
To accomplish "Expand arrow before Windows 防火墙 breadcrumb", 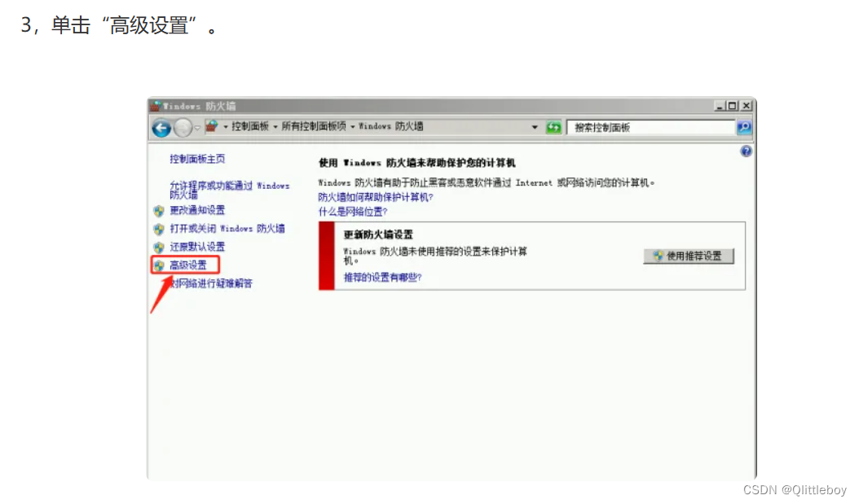I will point(353,127).
